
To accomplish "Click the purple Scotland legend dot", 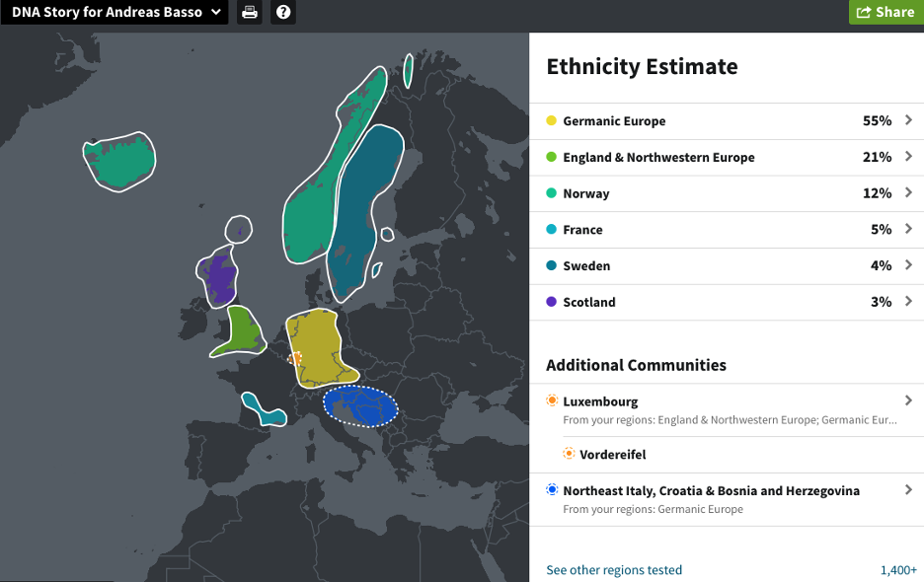I will pyautogui.click(x=551, y=302).
